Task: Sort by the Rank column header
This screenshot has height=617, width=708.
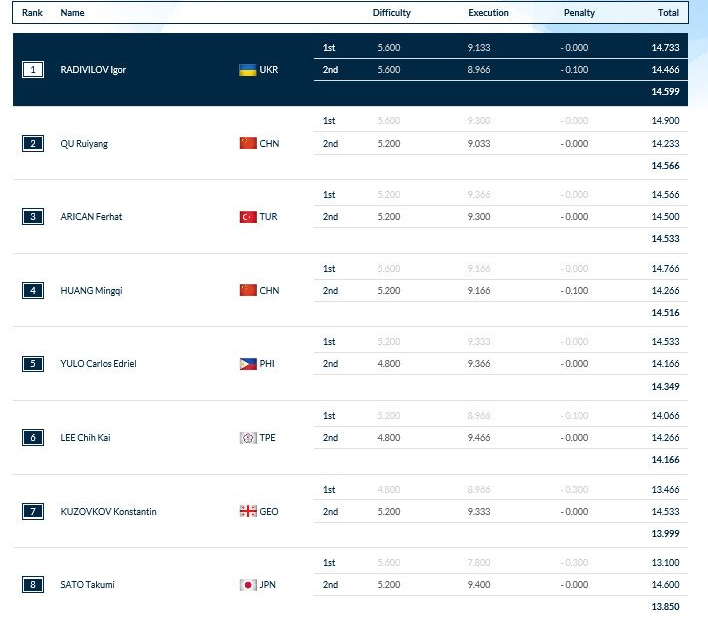Action: [32, 13]
